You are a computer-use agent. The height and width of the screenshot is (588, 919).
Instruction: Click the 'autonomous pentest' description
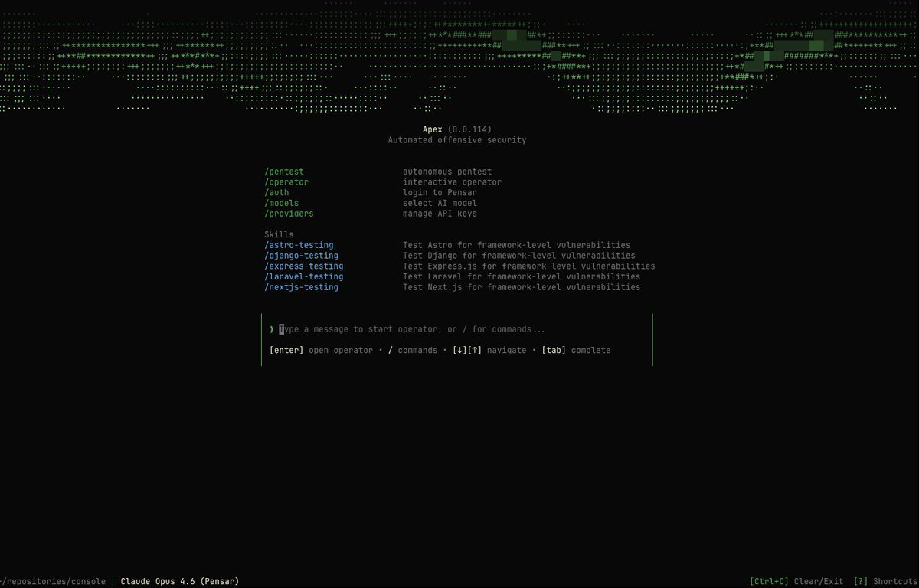click(447, 171)
